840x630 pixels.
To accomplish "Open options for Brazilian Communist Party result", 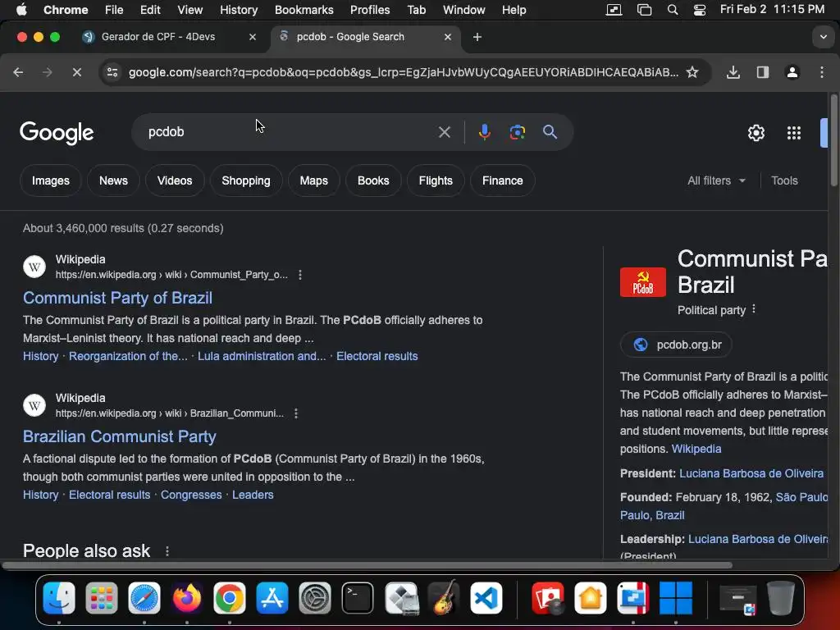I will click(295, 413).
